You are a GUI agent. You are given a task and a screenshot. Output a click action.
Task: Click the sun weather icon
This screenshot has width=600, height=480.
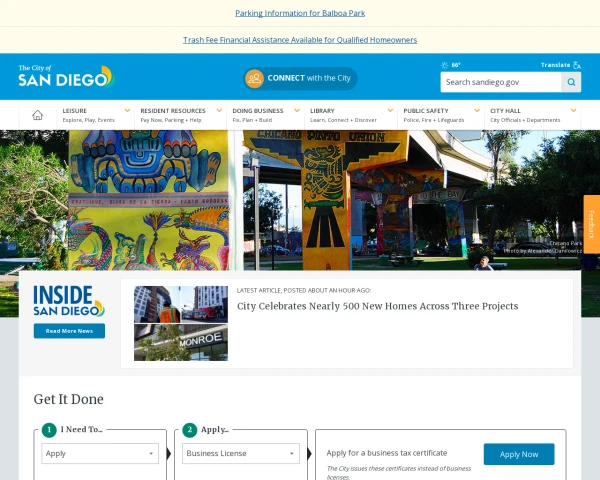(x=444, y=65)
